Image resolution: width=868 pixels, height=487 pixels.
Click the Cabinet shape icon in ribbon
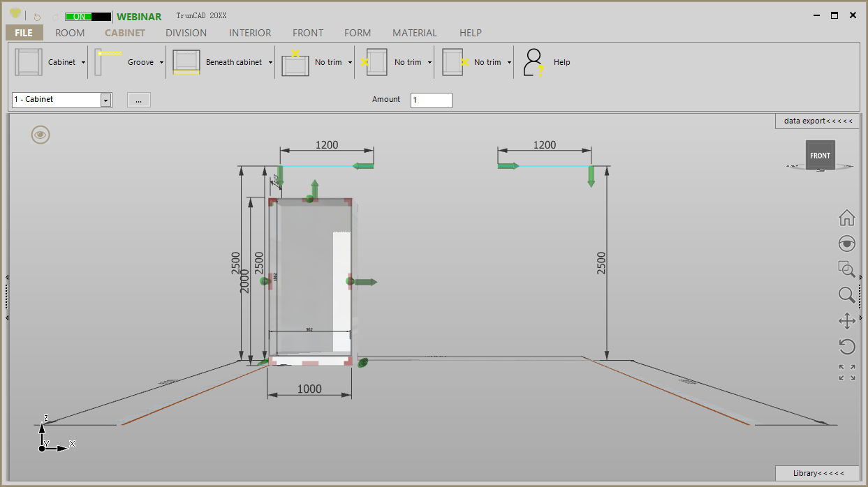pos(29,62)
